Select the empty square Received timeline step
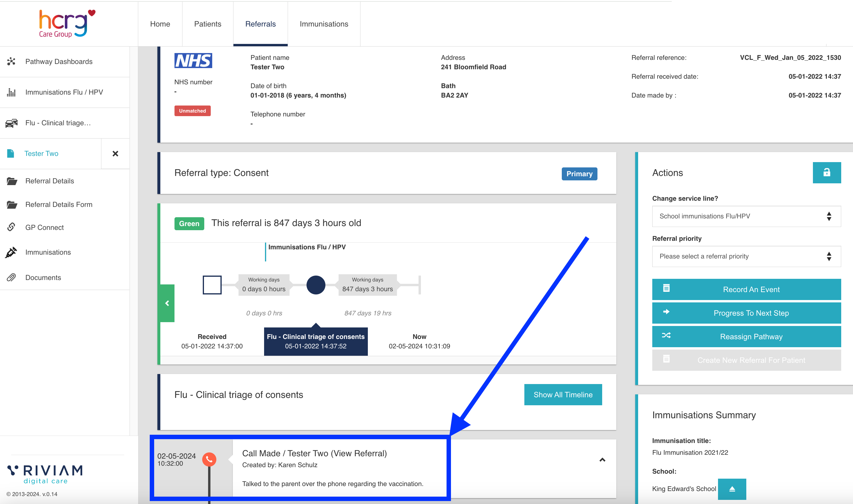Screen dimensions: 853x504 212,285
